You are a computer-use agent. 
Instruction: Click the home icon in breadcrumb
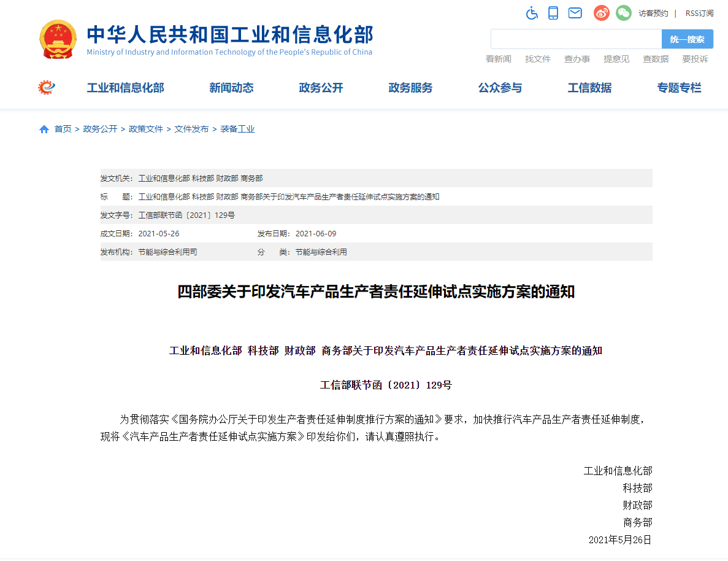[x=44, y=130]
